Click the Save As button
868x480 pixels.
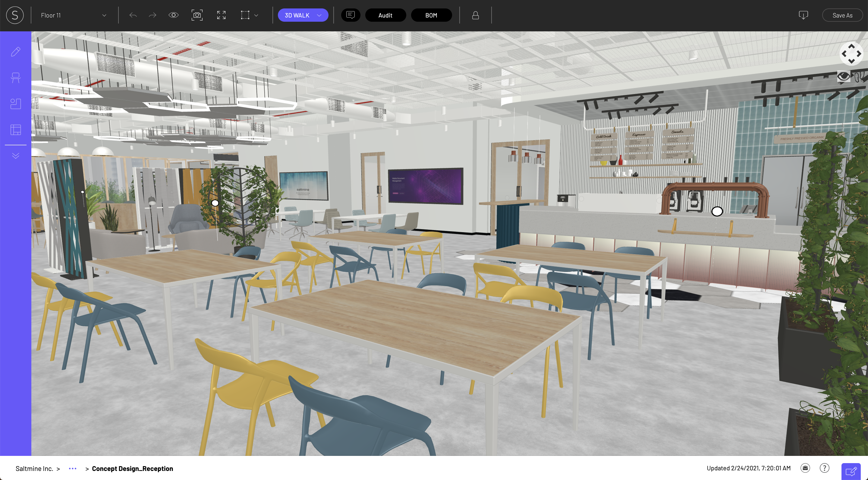click(842, 15)
